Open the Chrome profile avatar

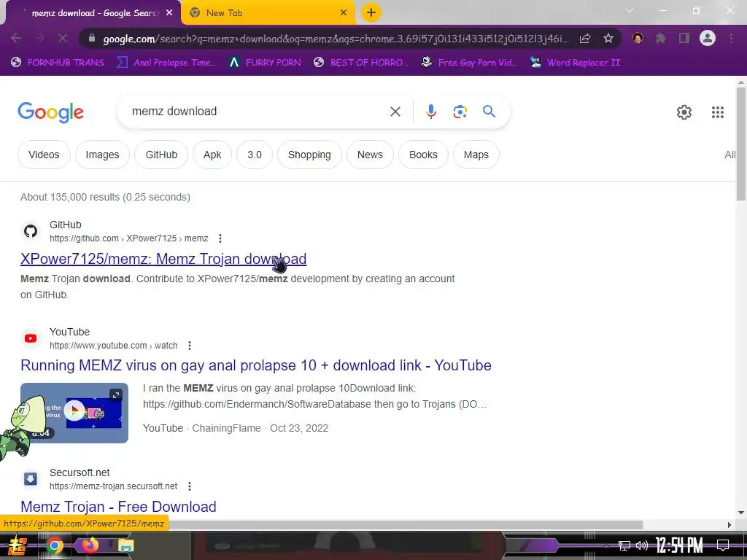pos(708,38)
